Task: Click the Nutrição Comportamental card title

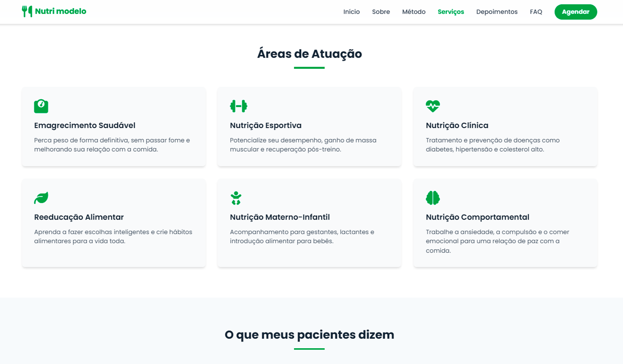Action: point(478,217)
